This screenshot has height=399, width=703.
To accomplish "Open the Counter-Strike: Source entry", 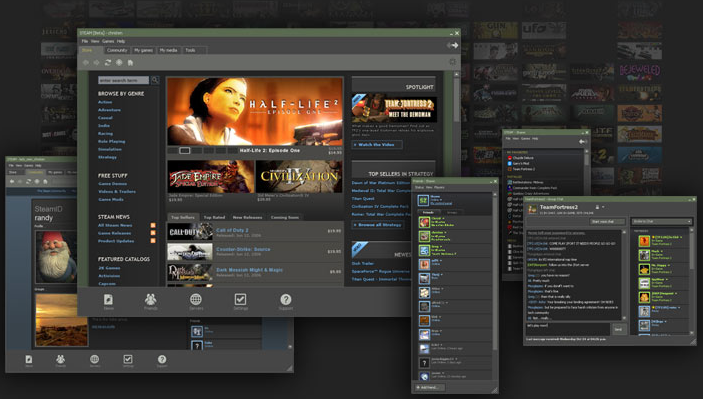I will [x=255, y=252].
